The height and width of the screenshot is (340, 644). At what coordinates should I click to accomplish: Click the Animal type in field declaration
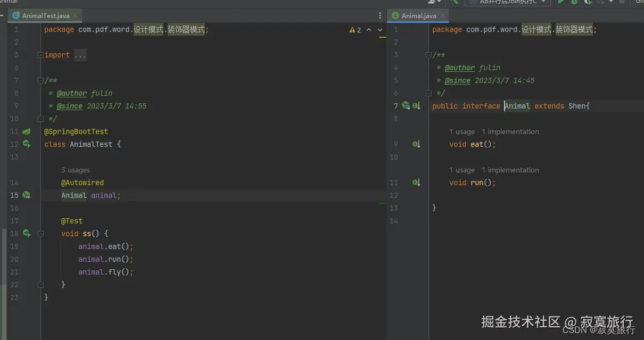74,195
